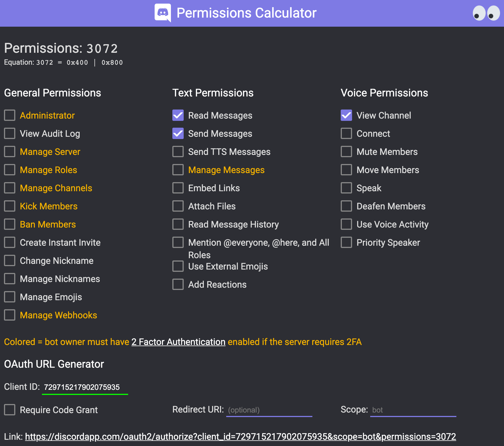Image resolution: width=504 pixels, height=446 pixels.
Task: Check the Manage Nicknames box
Action: (10, 279)
